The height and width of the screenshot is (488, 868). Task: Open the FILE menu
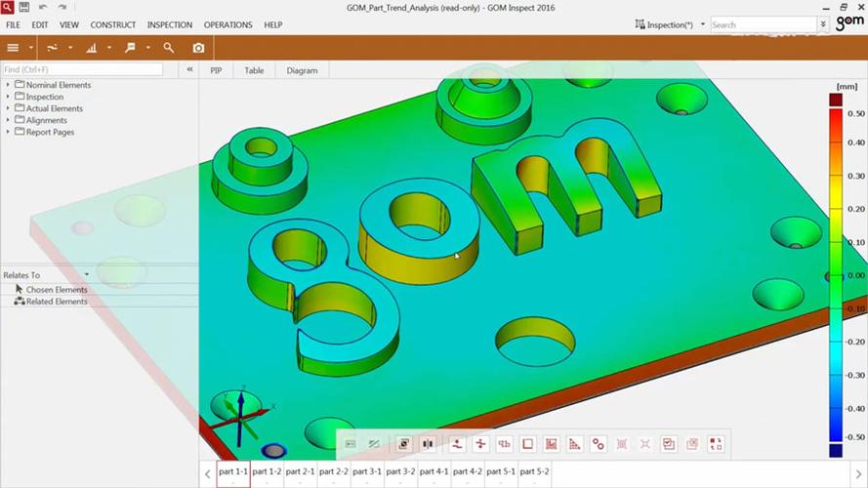point(13,25)
